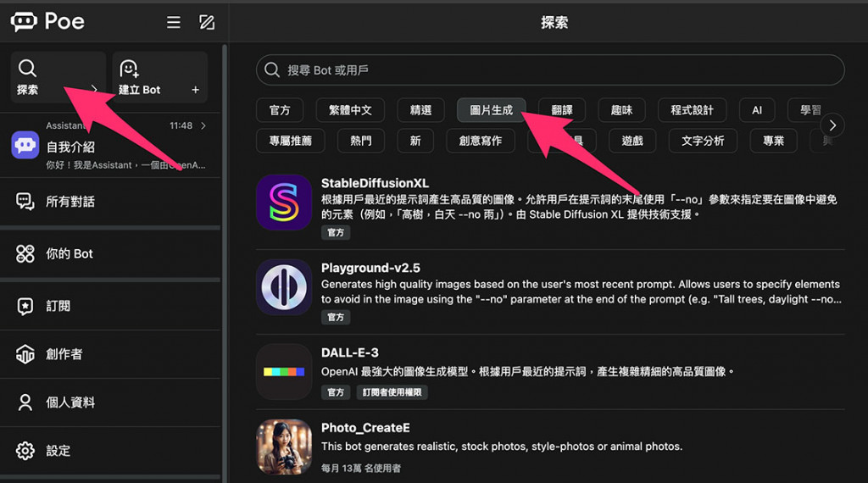Select the 新 category tag
Viewport: 868px width, 483px height.
(415, 141)
